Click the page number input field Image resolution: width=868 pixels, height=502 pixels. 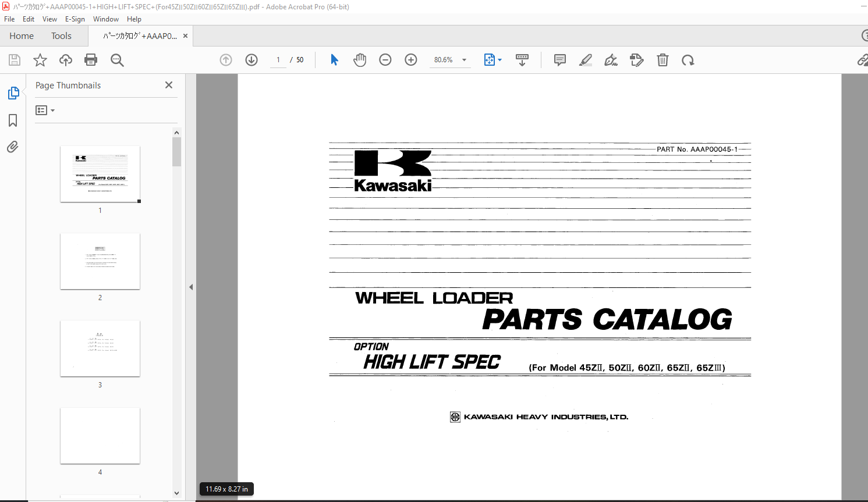[x=278, y=60]
